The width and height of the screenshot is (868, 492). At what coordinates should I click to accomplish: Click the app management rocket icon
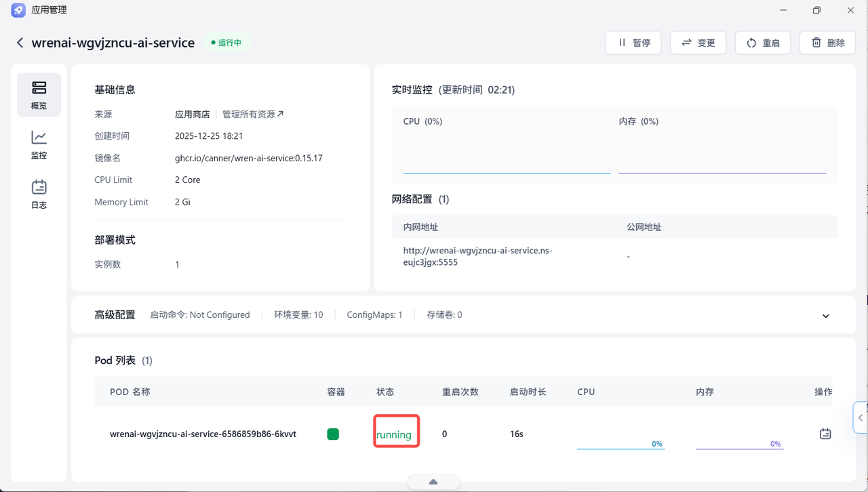click(x=18, y=10)
